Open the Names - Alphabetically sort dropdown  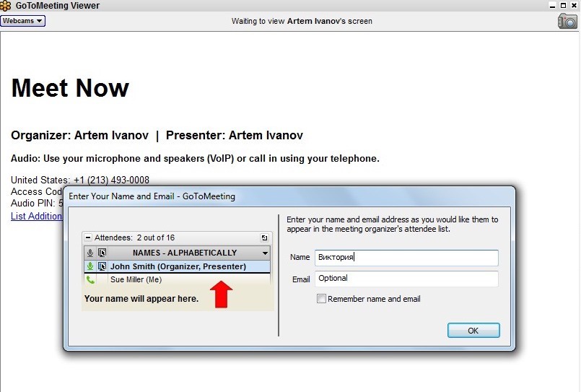click(x=265, y=253)
